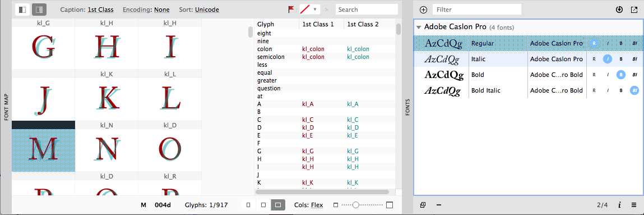Click the highlighted B badge on Bold row
Screen dimensions: 644x215
tap(621, 75)
